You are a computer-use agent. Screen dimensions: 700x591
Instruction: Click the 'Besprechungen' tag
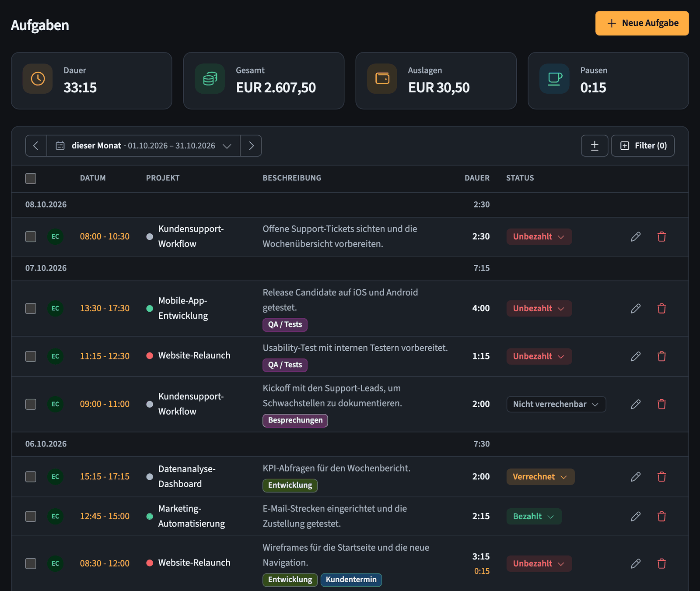295,420
